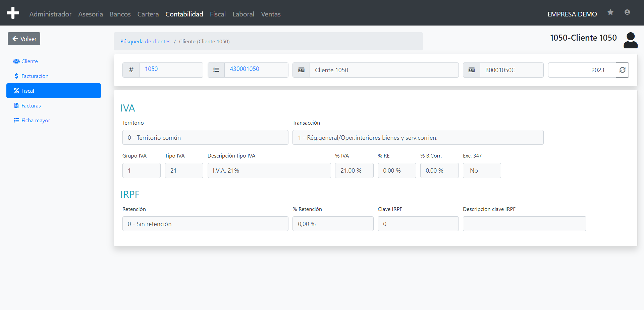Click the Exc. 347 field showing No
This screenshot has width=644, height=310.
(x=482, y=170)
